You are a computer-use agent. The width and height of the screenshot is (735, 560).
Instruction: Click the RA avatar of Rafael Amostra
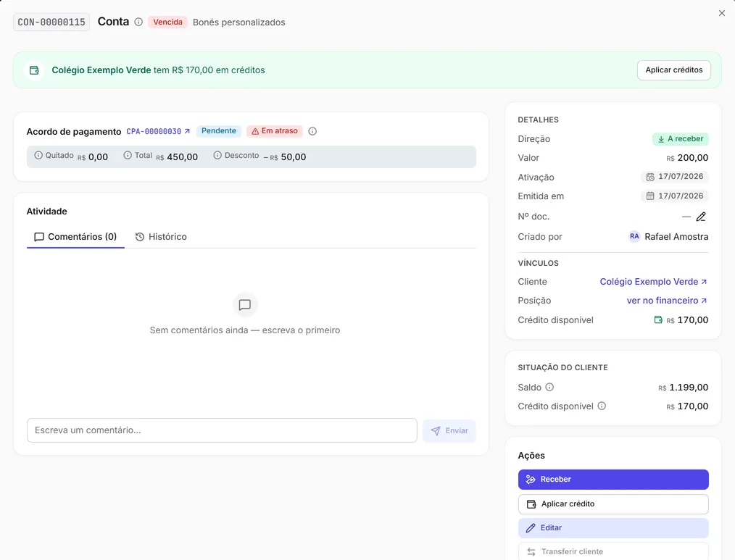coord(634,236)
